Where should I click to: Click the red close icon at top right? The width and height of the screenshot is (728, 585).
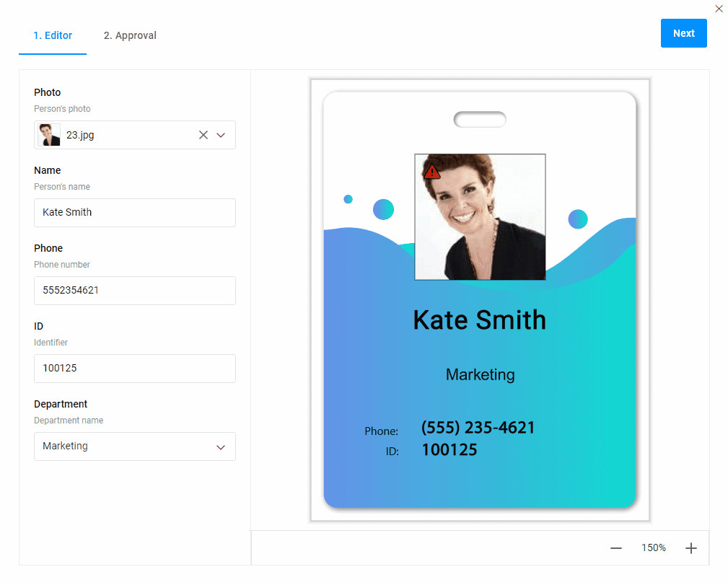pos(719,9)
